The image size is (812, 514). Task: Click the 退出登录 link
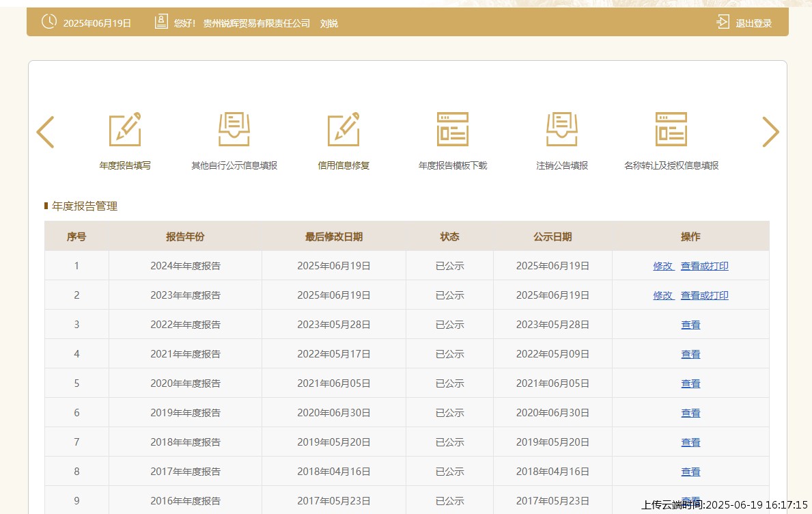[x=753, y=23]
